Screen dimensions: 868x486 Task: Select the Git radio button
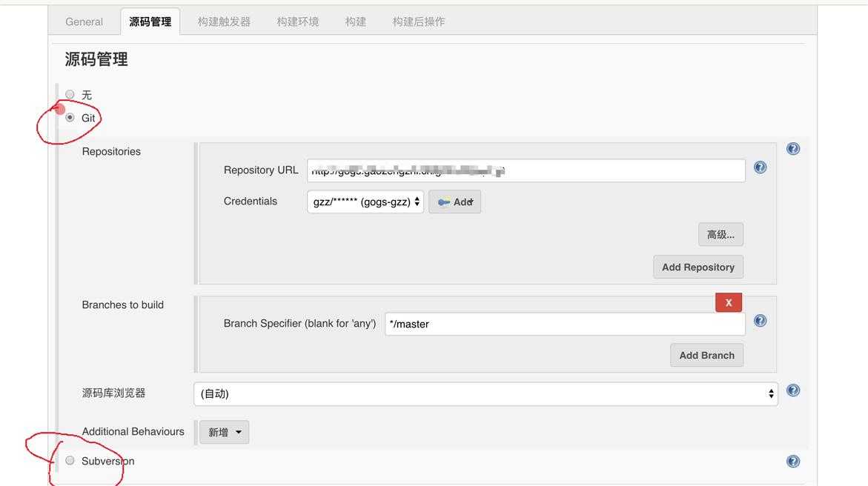[70, 117]
